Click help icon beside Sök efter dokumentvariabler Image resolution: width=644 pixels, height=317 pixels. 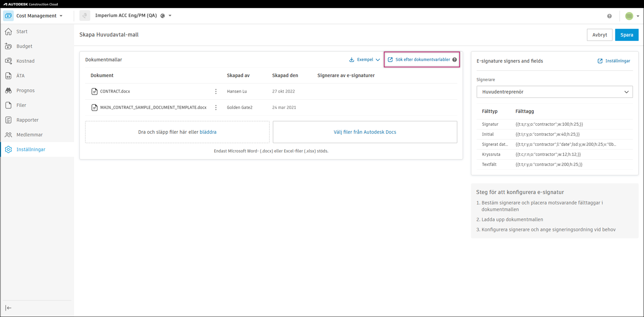click(x=455, y=60)
